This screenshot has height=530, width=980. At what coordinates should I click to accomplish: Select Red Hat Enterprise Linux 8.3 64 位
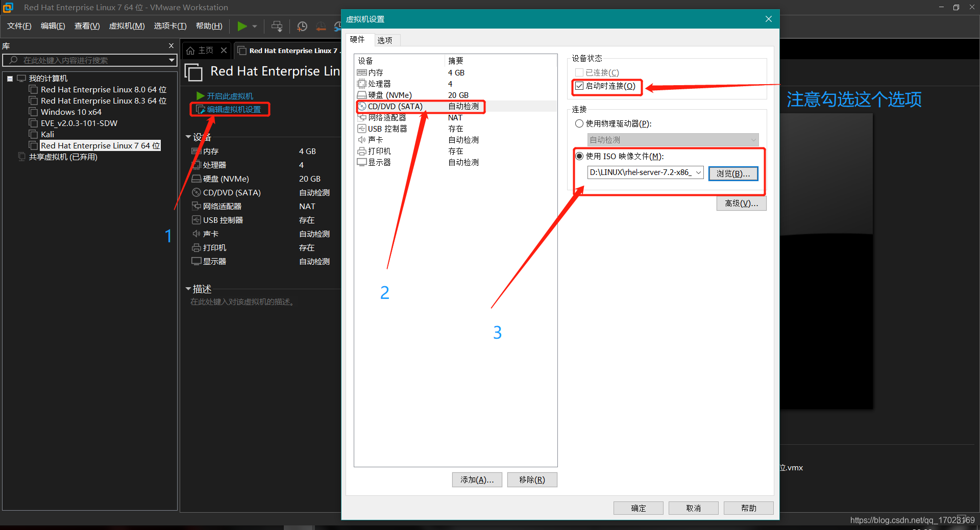(x=104, y=101)
